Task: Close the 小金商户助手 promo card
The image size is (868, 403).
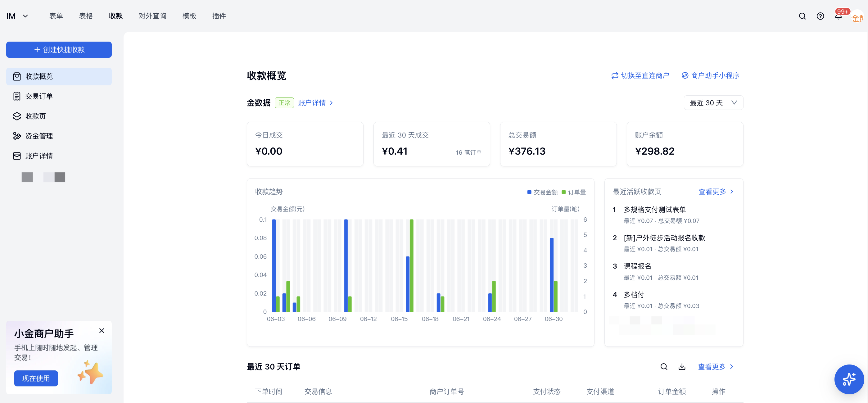Action: 102,331
